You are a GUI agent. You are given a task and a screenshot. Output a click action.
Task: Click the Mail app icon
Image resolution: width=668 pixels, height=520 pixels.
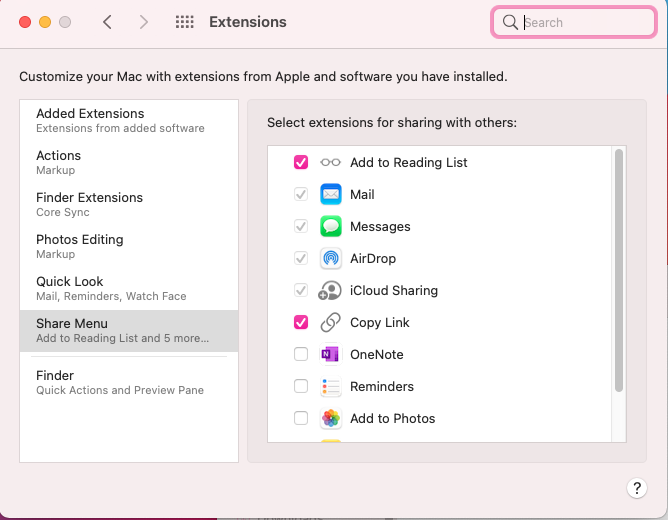coord(331,194)
